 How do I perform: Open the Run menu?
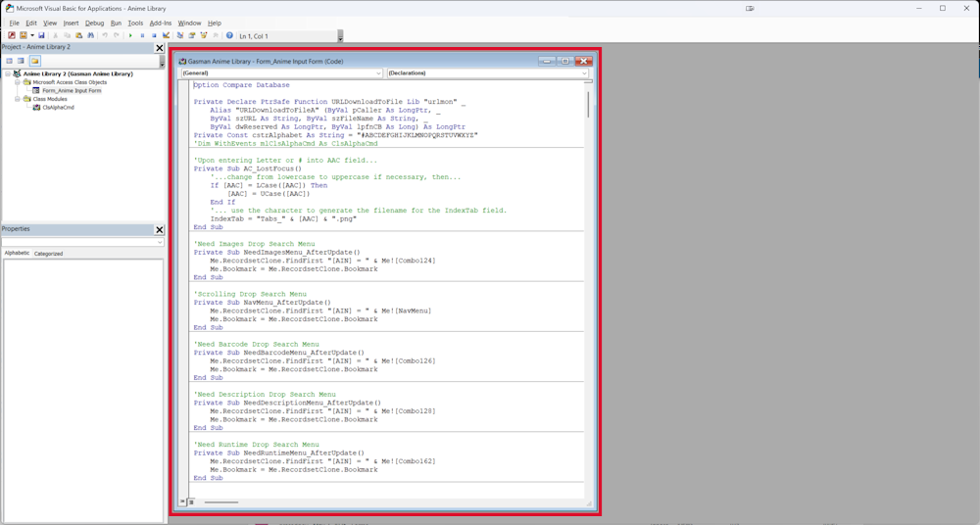coord(116,24)
